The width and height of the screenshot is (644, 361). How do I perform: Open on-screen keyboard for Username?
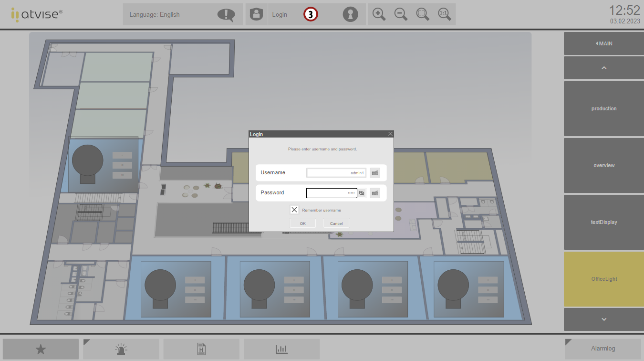[375, 173]
